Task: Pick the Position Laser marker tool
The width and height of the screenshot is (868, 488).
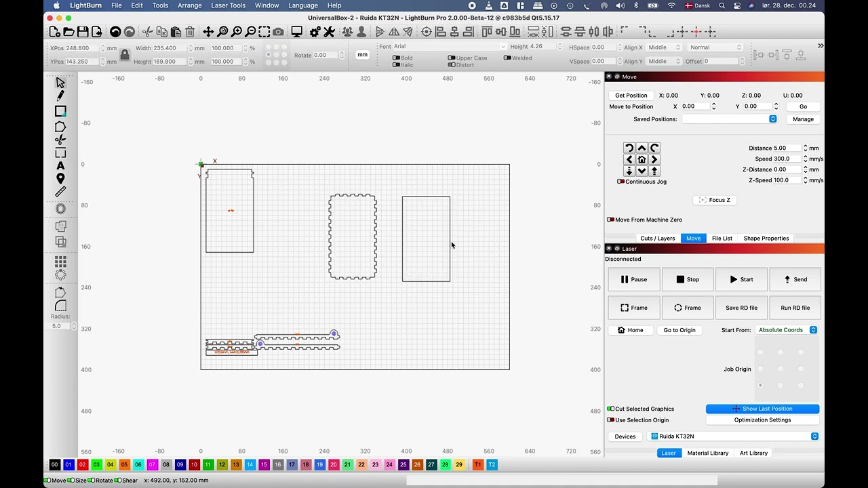Action: (60, 179)
